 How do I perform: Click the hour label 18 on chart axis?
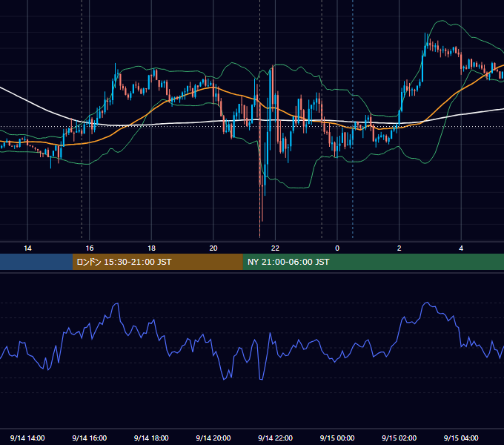pos(151,248)
